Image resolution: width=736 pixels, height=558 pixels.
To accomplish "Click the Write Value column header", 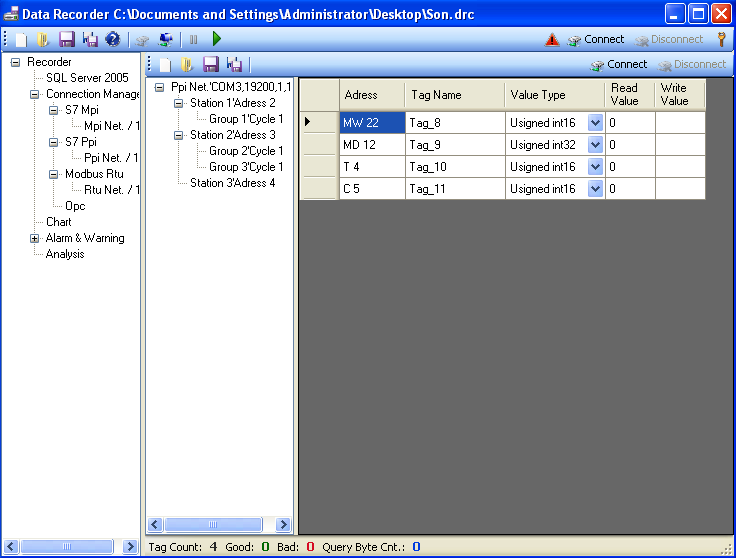I will 680,95.
